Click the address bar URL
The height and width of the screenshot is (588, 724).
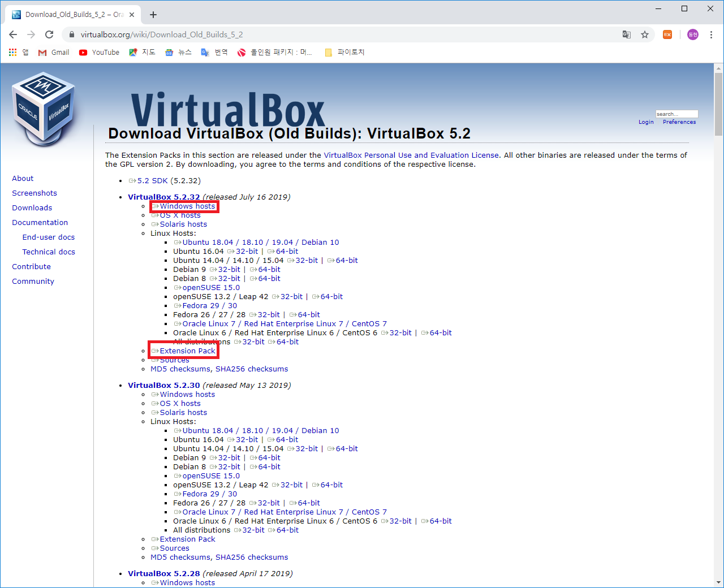[x=162, y=34]
